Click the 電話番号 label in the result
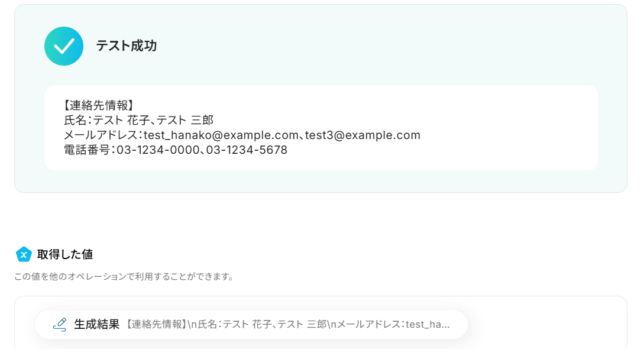The width and height of the screenshot is (644, 349). coord(87,150)
